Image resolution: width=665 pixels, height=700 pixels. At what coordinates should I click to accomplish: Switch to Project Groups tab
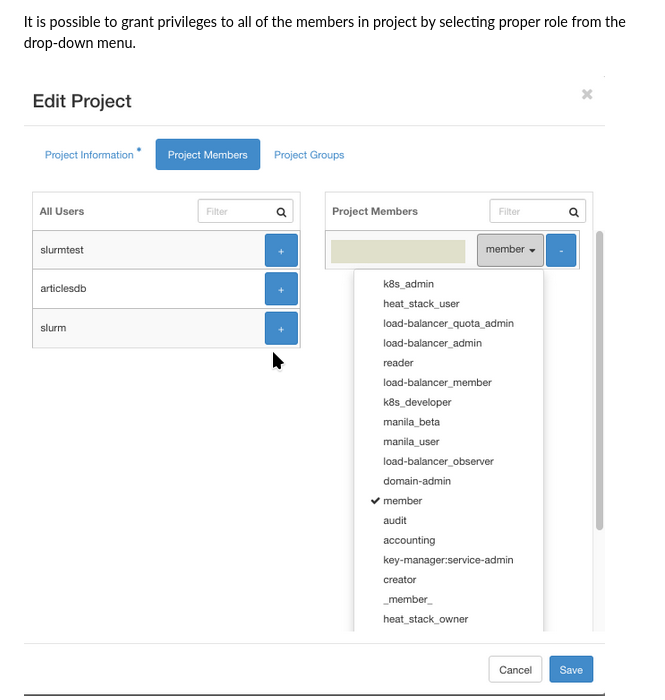click(x=309, y=155)
